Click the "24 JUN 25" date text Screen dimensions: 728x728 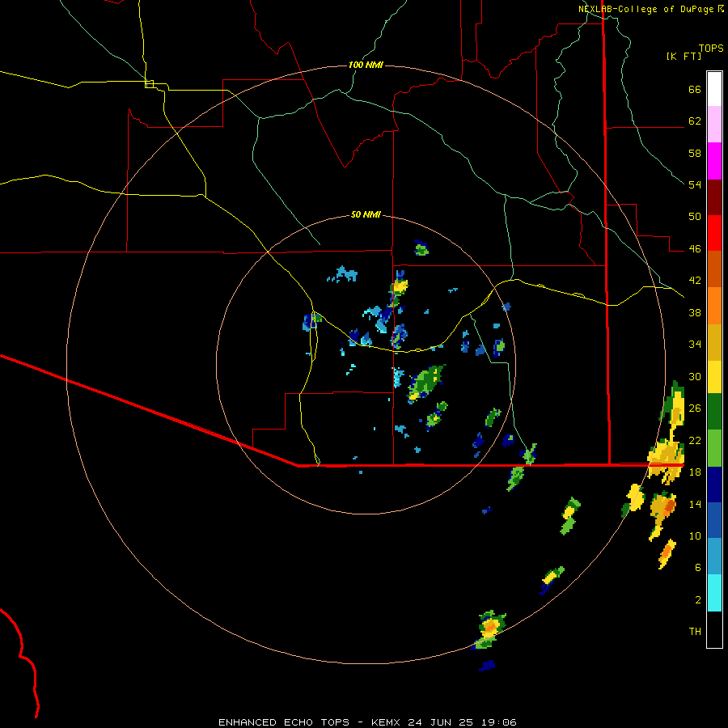coord(441,722)
